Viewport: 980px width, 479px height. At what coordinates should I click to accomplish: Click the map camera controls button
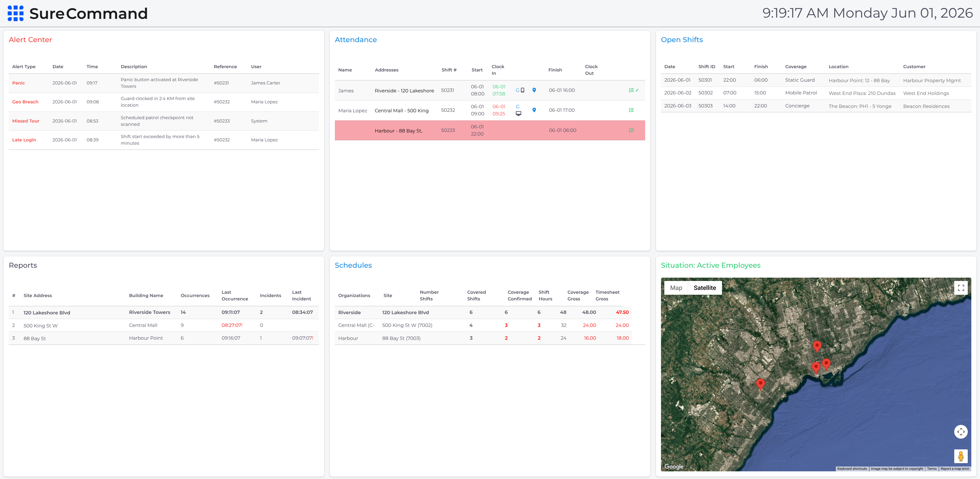961,432
